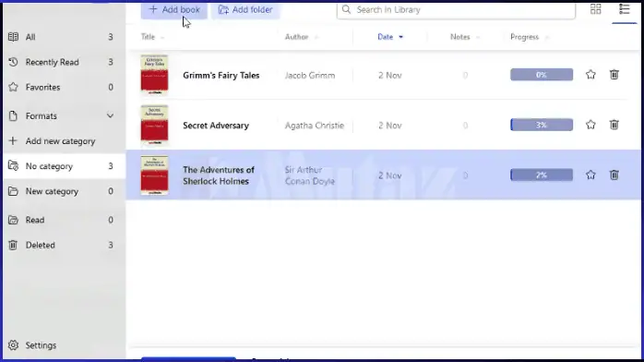Click date of Secret Adversary row
The image size is (644, 362).
point(389,126)
